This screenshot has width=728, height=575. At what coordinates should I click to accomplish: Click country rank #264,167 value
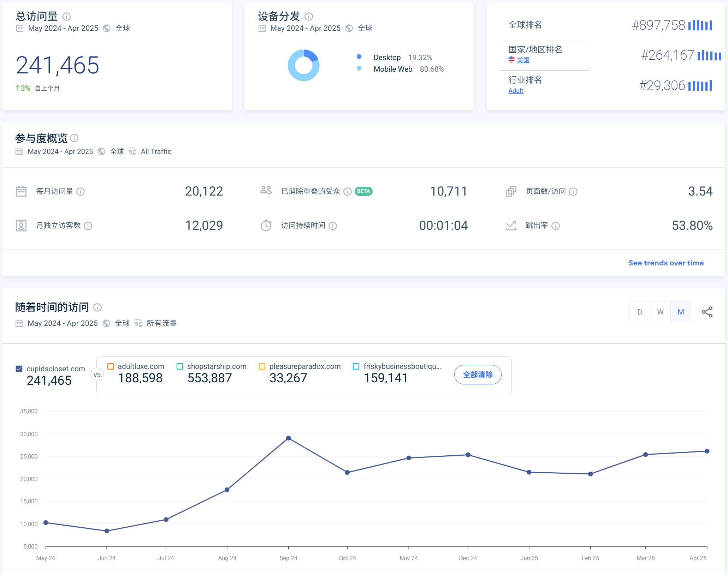[668, 55]
